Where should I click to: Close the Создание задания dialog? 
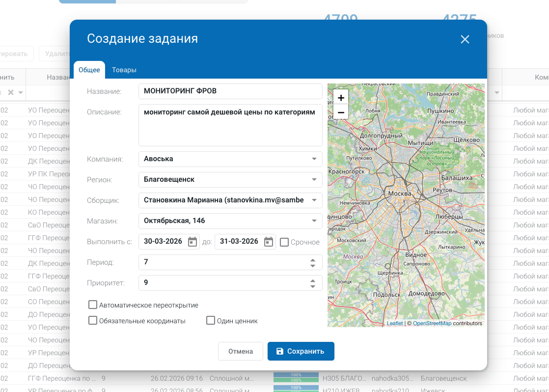click(465, 40)
